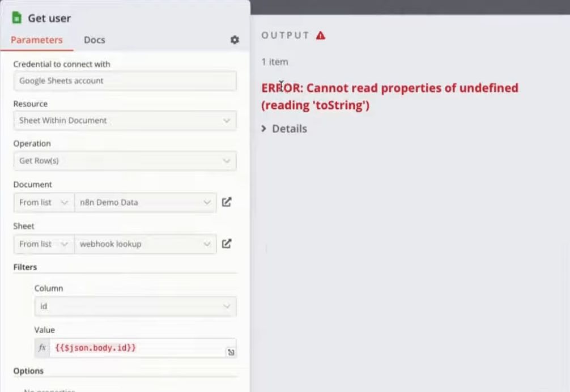Select the Parameters tab
The width and height of the screenshot is (570, 392).
[37, 40]
